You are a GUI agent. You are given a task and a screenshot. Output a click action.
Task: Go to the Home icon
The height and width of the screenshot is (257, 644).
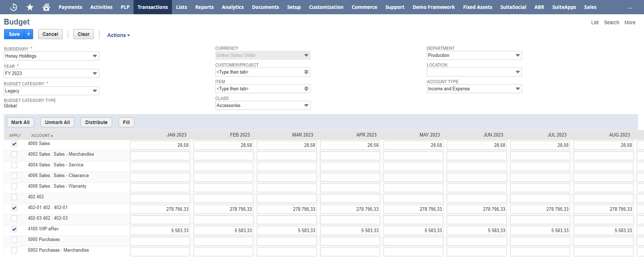[46, 7]
